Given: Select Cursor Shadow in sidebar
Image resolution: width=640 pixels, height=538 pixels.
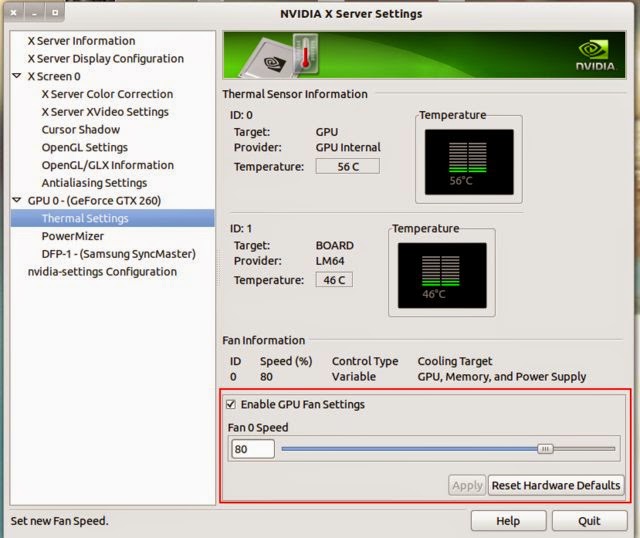Looking at the screenshot, I should (x=80, y=130).
